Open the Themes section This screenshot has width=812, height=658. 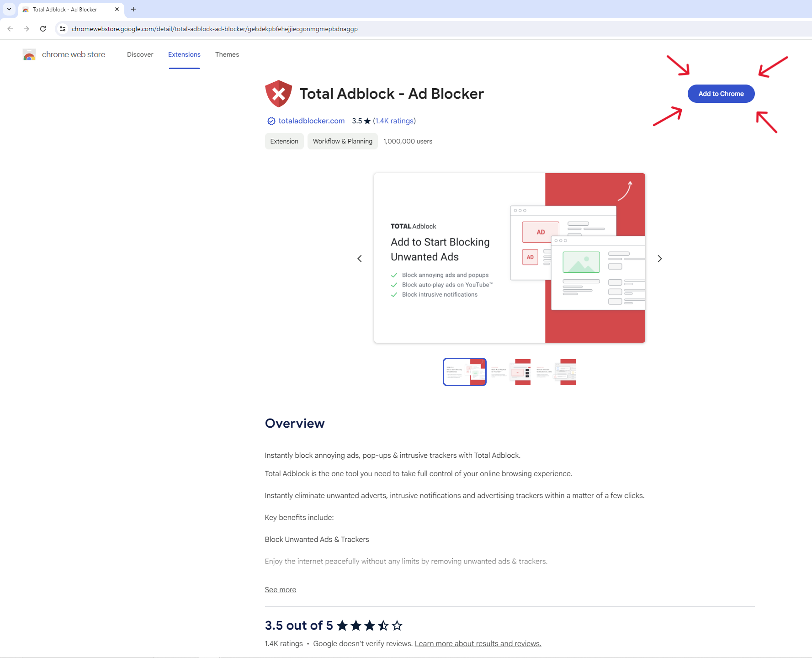227,54
